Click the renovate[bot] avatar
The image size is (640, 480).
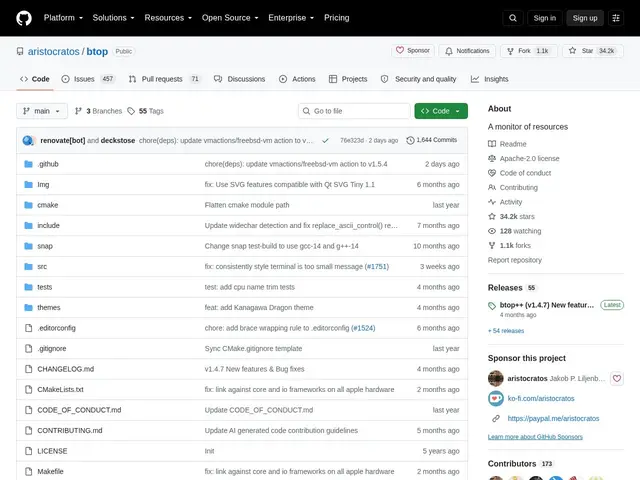(28, 140)
